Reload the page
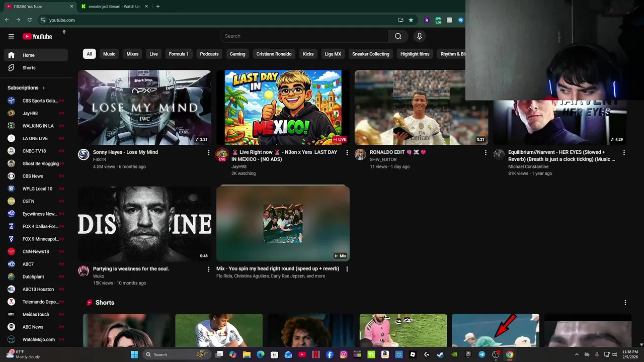The image size is (644, 362). (x=29, y=20)
